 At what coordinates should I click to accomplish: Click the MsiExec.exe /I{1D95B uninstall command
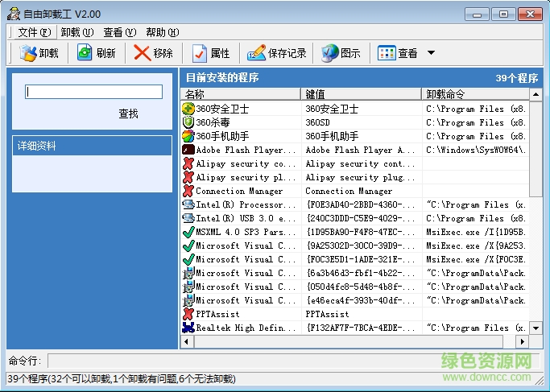click(x=476, y=232)
